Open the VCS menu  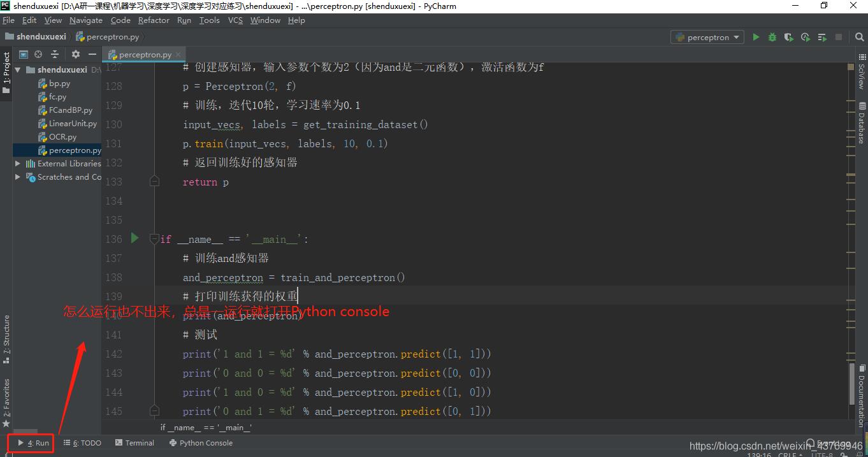[x=235, y=20]
